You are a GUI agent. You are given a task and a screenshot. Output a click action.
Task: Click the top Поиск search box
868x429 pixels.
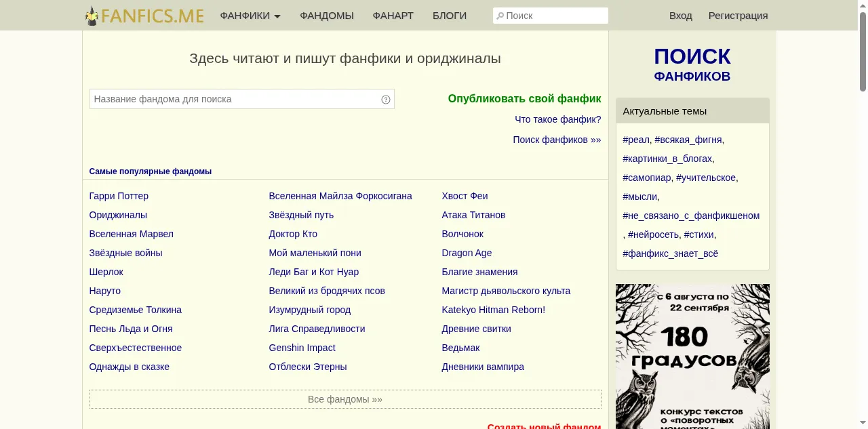pos(551,16)
